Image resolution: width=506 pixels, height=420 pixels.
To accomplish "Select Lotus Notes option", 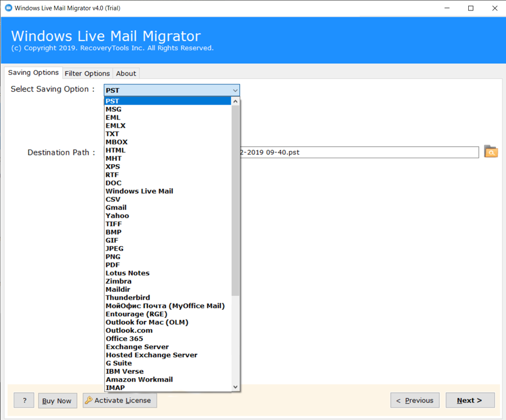I will click(168, 273).
